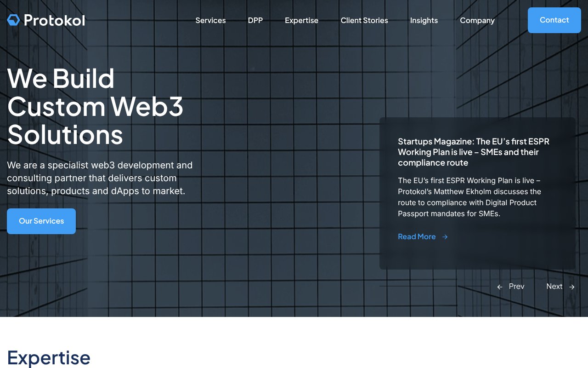The height and width of the screenshot is (368, 588).
Task: Select Expertise in the navigation bar
Action: point(301,20)
